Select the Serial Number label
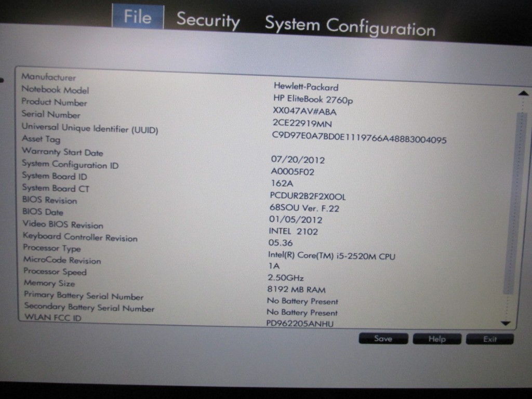This screenshot has width=532, height=399. pyautogui.click(x=51, y=114)
